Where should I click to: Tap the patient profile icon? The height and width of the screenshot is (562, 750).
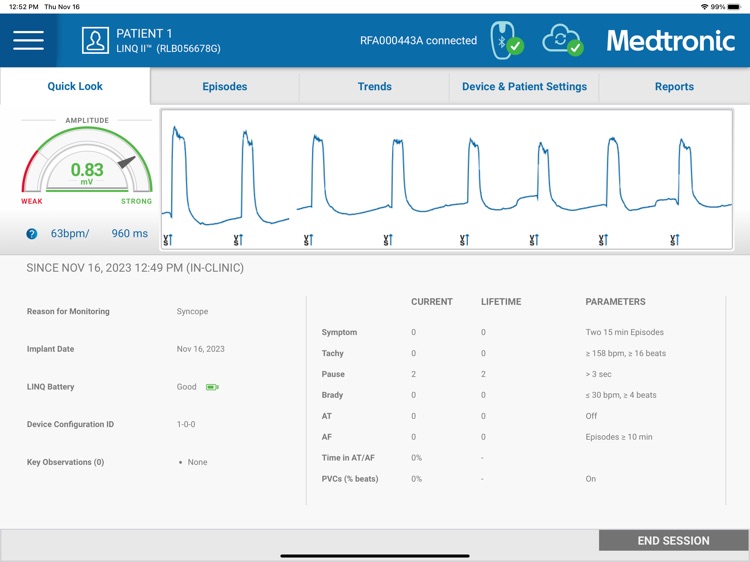(95, 40)
